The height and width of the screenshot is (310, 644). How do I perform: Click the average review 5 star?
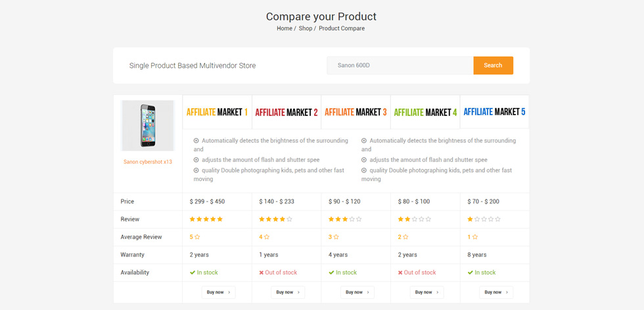[195, 237]
